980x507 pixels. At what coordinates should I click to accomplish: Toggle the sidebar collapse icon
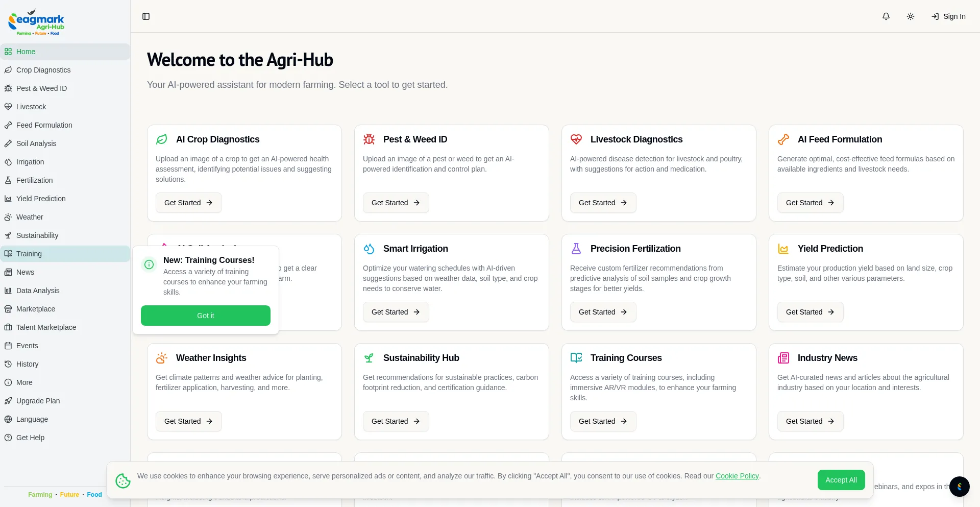point(146,16)
